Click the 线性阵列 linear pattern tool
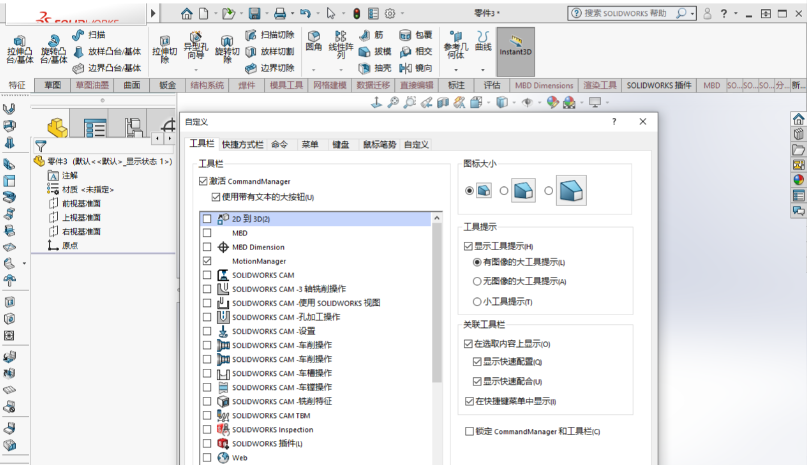807x465 pixels. [341, 44]
